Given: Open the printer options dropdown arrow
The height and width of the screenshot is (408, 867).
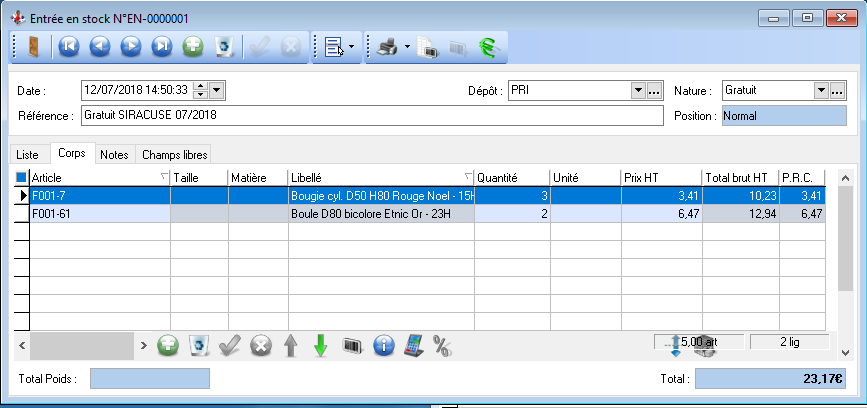Looking at the screenshot, I should pos(408,46).
